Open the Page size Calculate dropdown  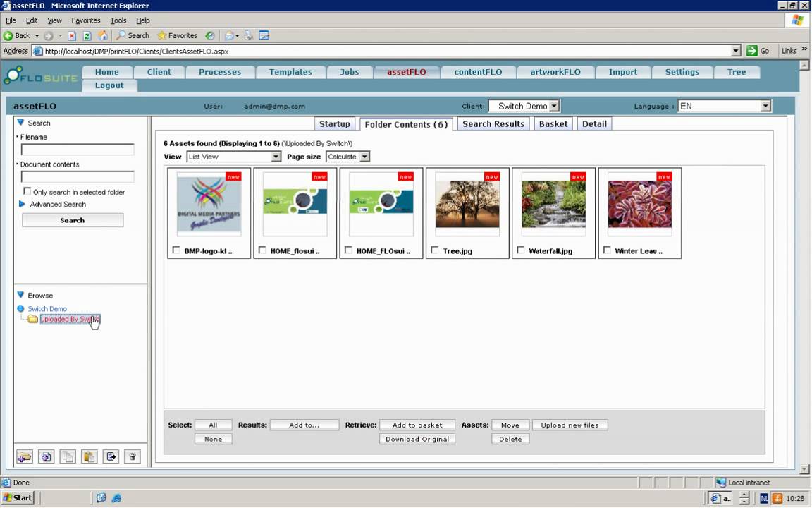coord(347,157)
